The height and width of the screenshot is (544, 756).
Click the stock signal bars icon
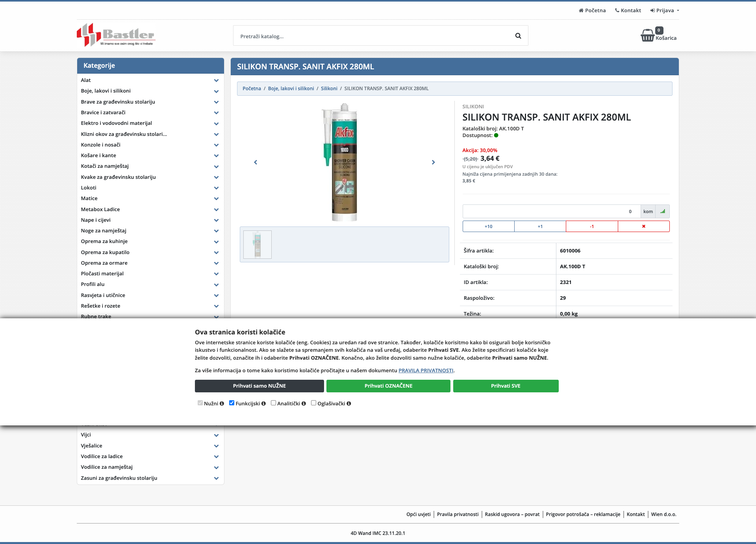pyautogui.click(x=663, y=212)
